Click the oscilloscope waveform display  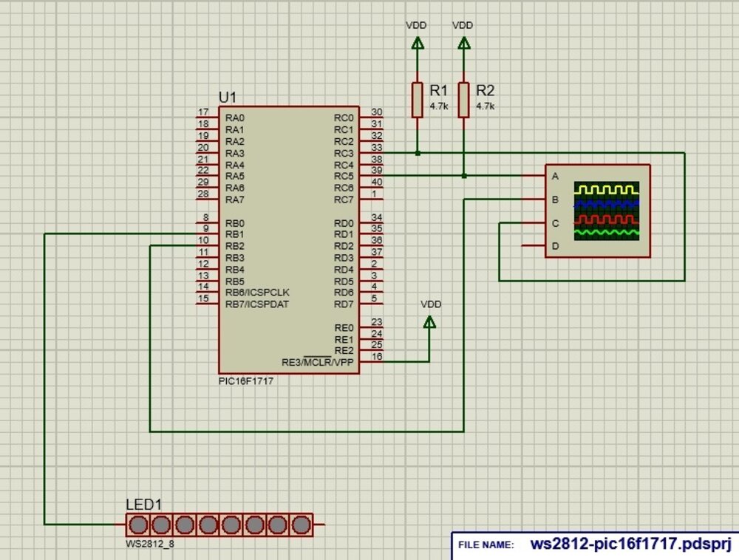(607, 211)
